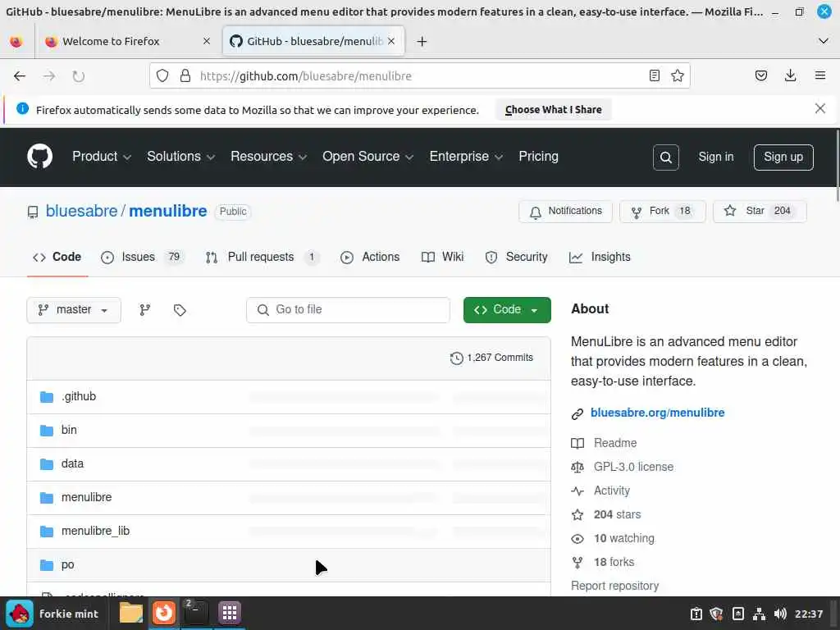Open the menulibre_lib folder
This screenshot has width=840, height=630.
pyautogui.click(x=95, y=531)
